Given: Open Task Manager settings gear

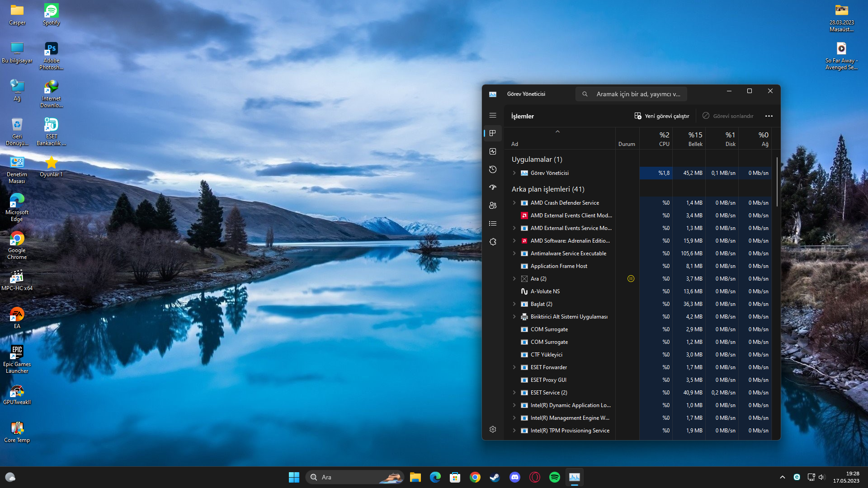Looking at the screenshot, I should (493, 429).
